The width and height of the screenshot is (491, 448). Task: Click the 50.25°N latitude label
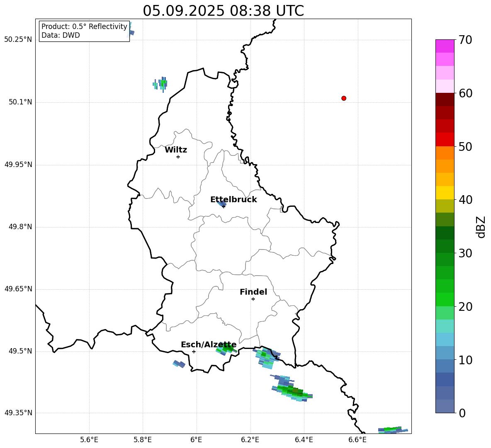[x=18, y=40]
